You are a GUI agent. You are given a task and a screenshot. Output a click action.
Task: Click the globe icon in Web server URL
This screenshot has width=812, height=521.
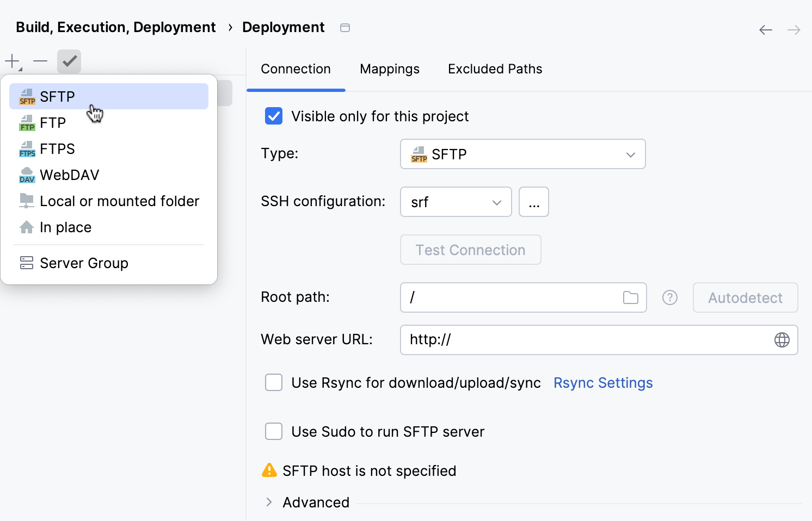click(x=782, y=339)
